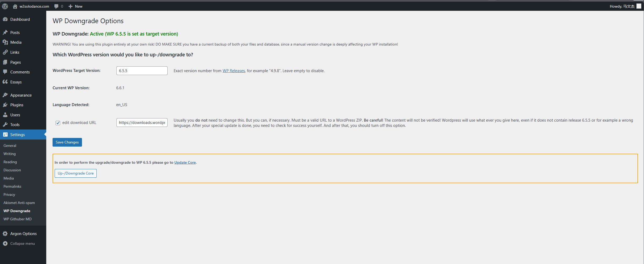Uncheck the edit download URL checkbox
Viewport: 644px width, 264px height.
pos(58,123)
